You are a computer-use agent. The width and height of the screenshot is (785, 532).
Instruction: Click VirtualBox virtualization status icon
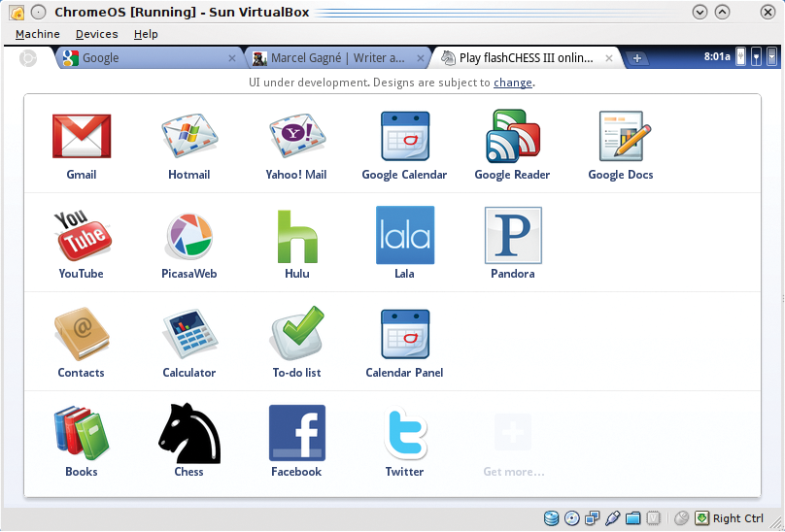(653, 518)
